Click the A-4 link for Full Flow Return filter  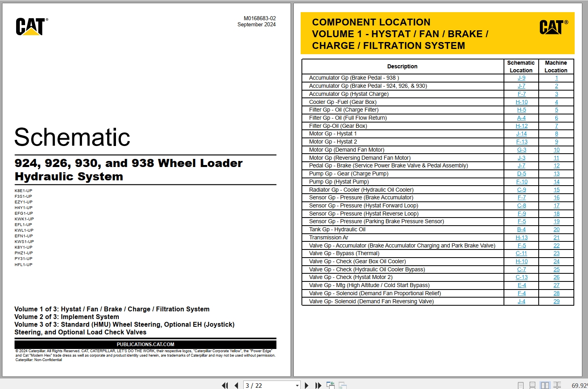pos(521,118)
